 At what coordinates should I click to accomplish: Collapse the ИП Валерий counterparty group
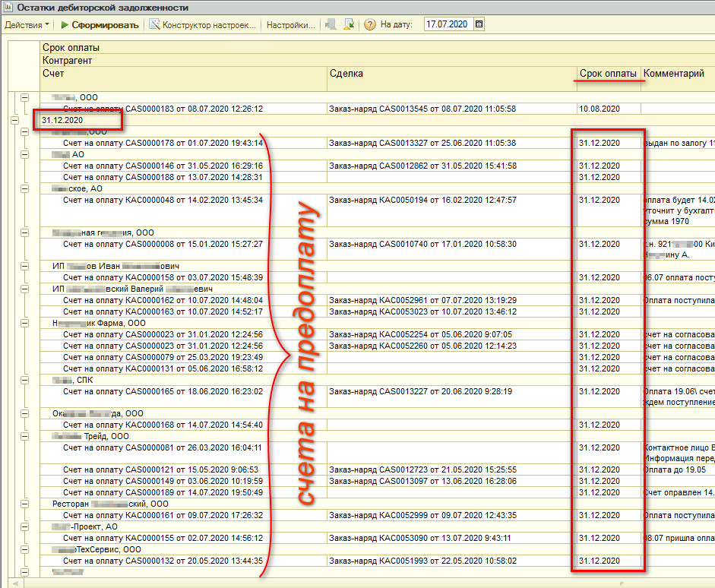pos(24,289)
